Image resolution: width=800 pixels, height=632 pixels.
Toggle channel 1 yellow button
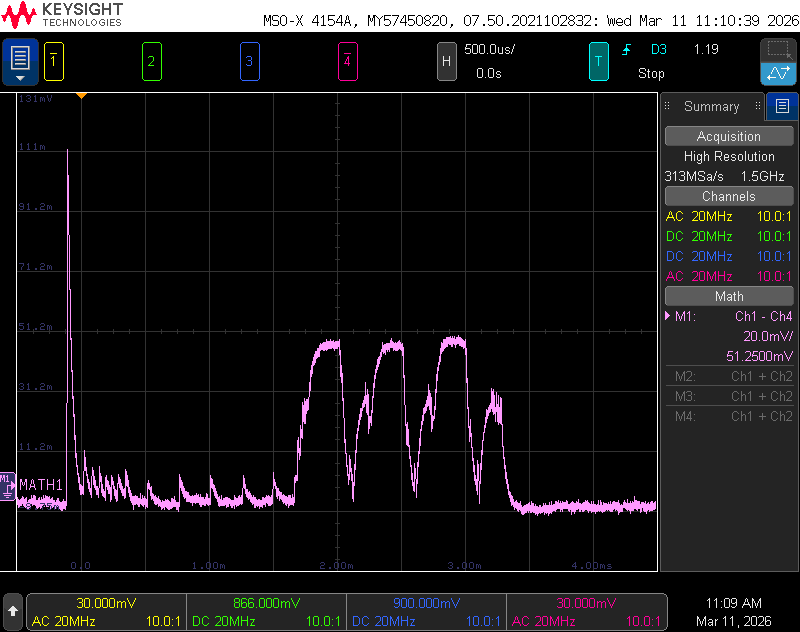tap(54, 62)
